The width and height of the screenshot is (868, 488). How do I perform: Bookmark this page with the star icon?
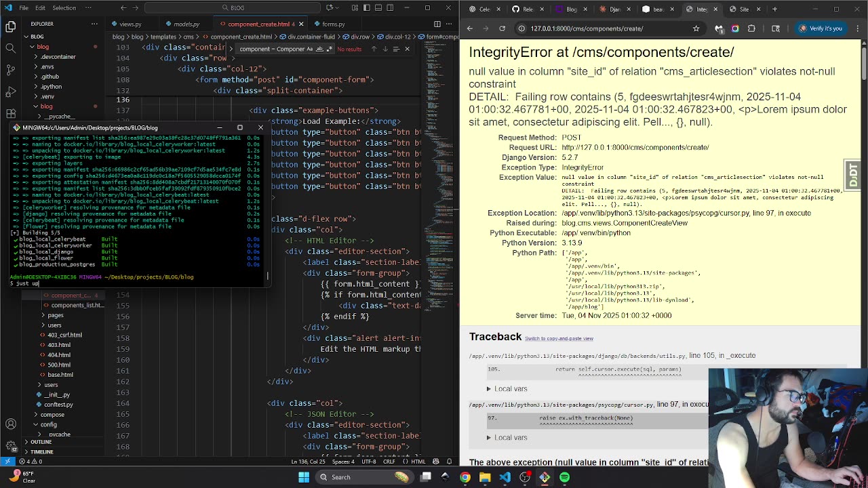(696, 28)
